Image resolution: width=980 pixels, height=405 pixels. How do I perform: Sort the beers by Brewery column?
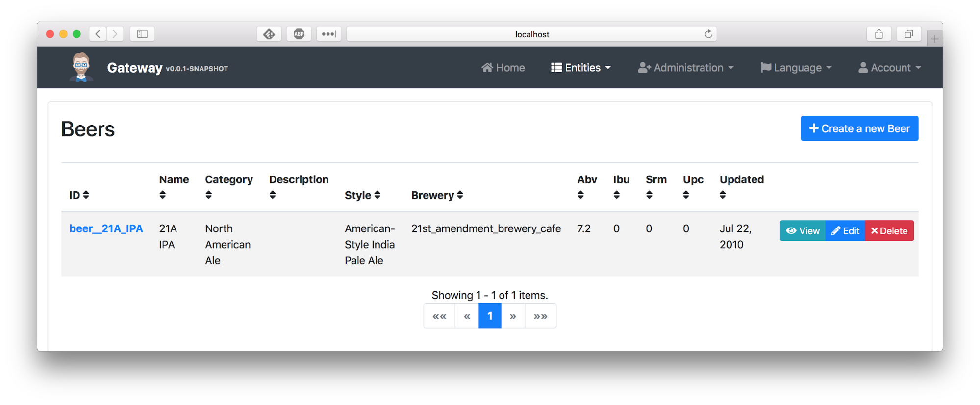(x=437, y=195)
